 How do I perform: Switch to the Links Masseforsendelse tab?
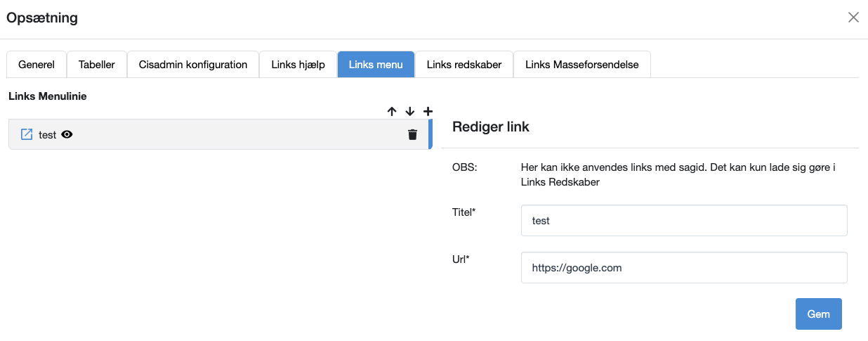(581, 65)
